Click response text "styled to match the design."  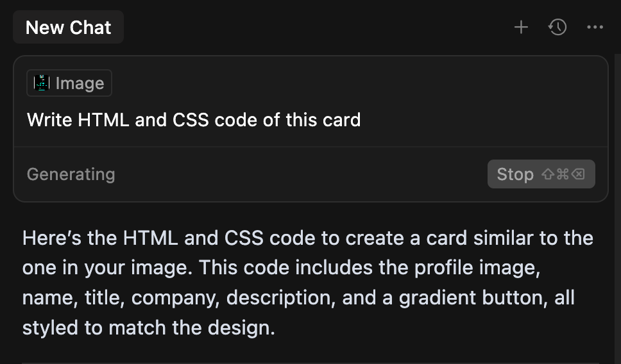point(149,328)
